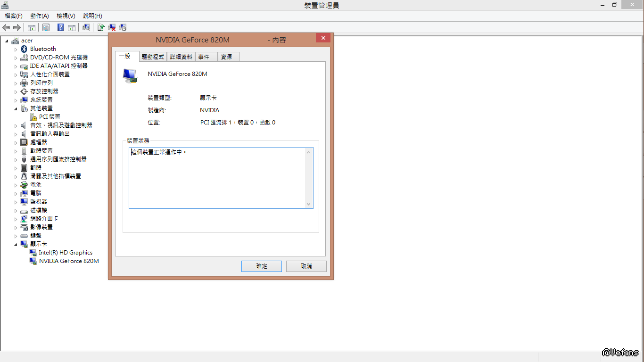
Task: Click the Device Manager icon in title bar
Action: (5, 5)
